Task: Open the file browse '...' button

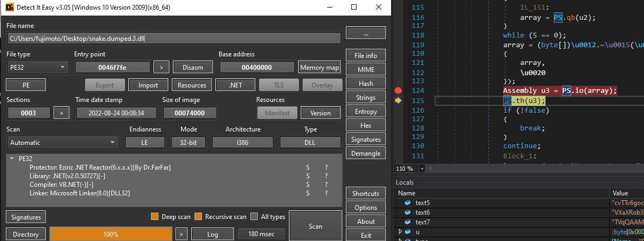Action: coord(366,33)
